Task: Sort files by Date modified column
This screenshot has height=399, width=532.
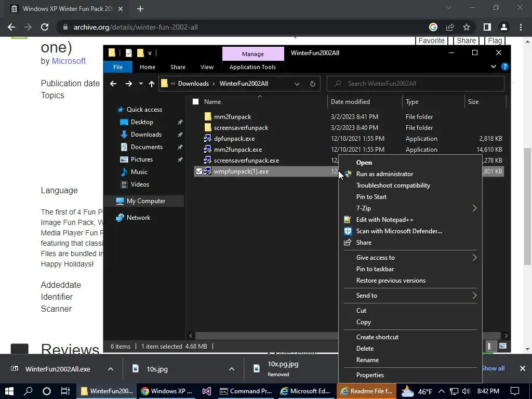Action: tap(350, 102)
